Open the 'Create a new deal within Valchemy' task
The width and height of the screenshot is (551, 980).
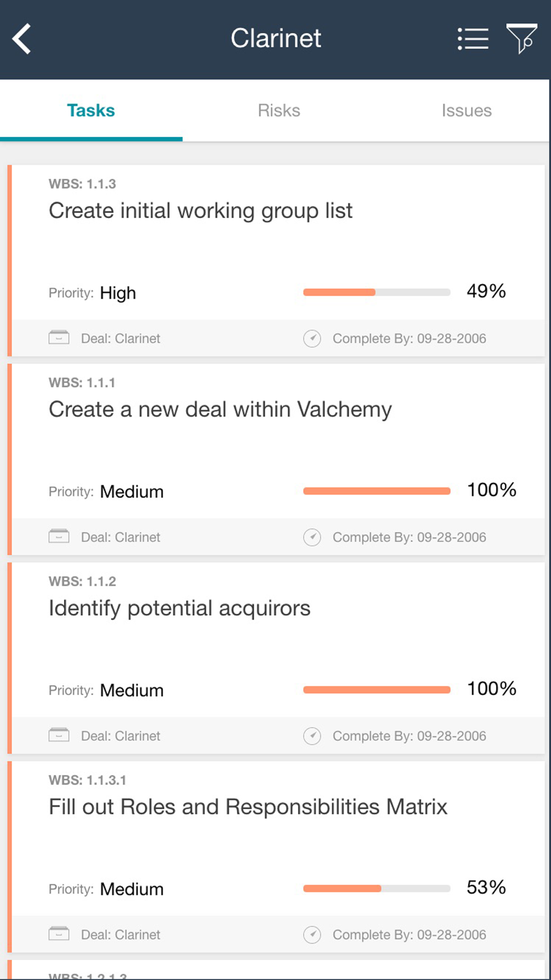point(220,410)
